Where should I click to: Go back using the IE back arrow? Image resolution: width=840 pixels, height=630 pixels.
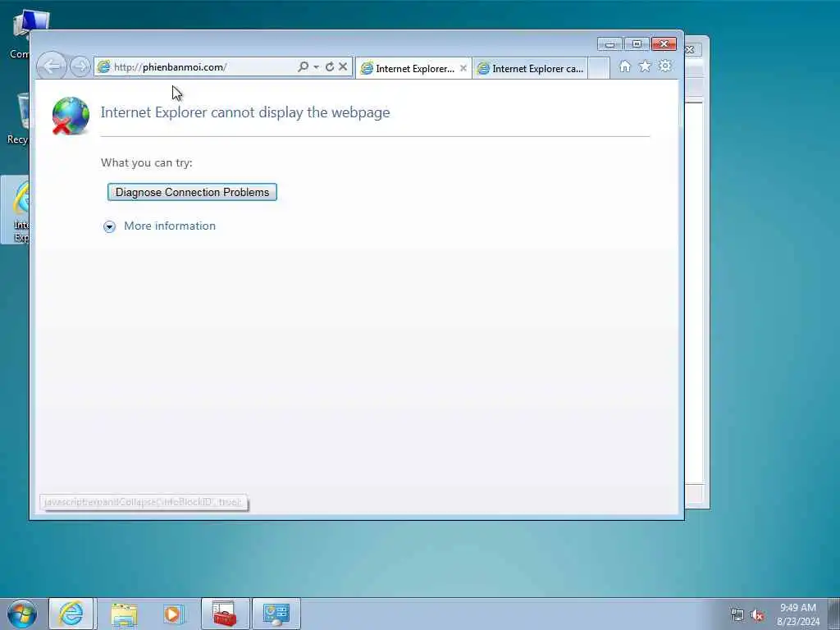click(x=52, y=66)
